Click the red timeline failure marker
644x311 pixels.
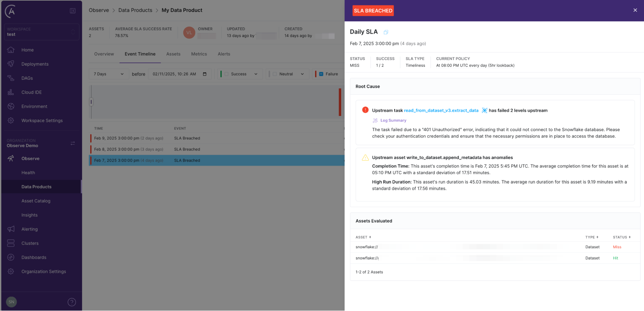tap(340, 102)
